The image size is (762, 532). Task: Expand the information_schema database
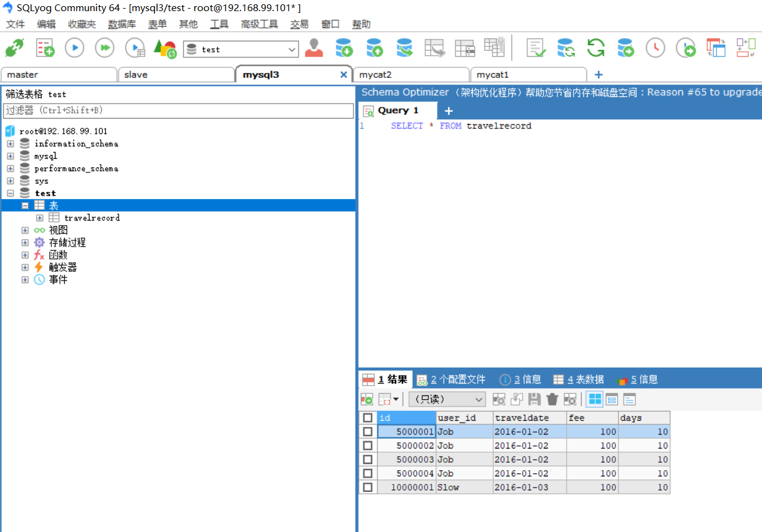pyautogui.click(x=10, y=143)
